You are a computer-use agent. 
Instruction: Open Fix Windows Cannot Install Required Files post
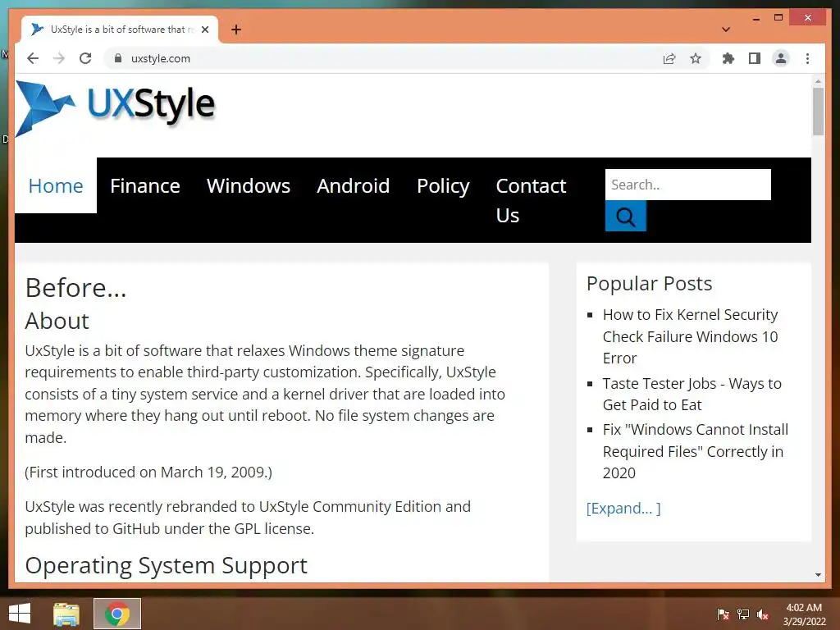(x=696, y=451)
